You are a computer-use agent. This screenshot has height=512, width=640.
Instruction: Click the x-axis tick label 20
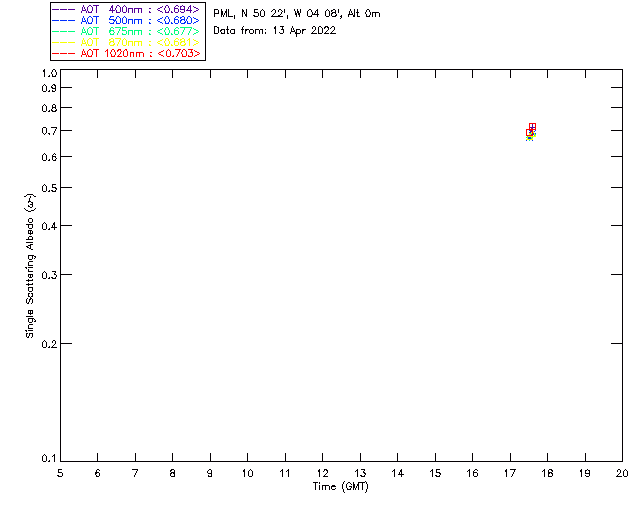[x=622, y=473]
